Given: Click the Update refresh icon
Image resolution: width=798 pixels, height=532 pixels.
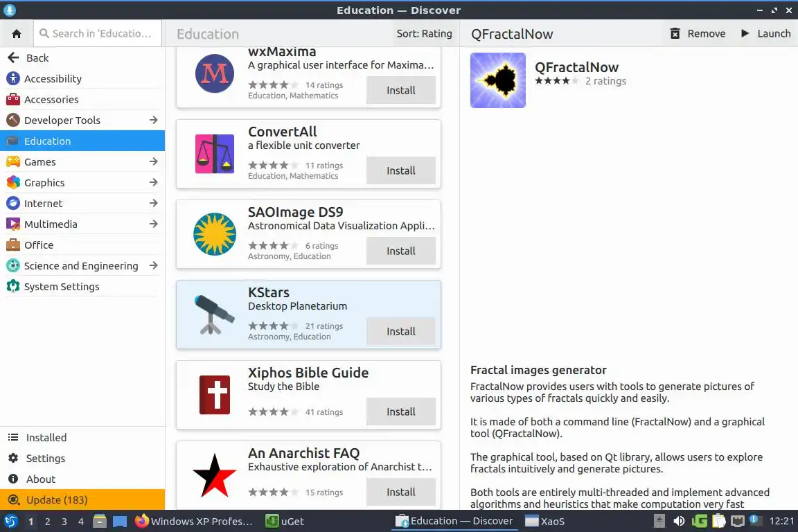Looking at the screenshot, I should [x=15, y=500].
